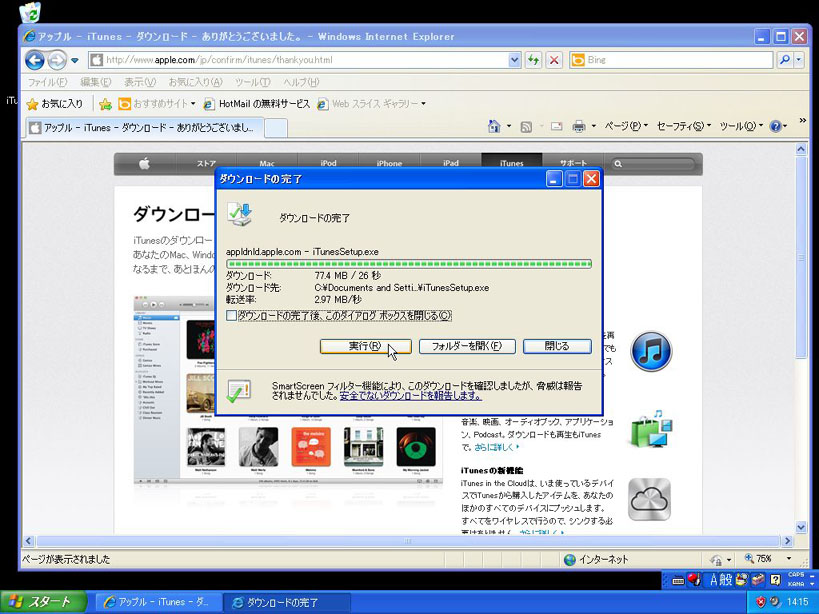Click the IE Back navigation button
The height and width of the screenshot is (614, 819).
[x=34, y=60]
